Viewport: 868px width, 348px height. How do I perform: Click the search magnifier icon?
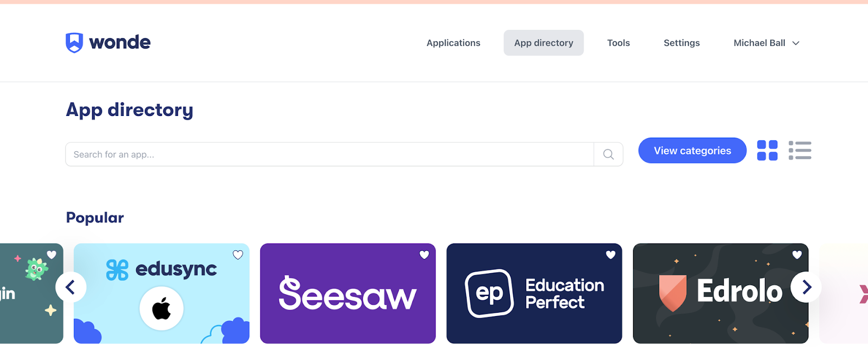608,154
